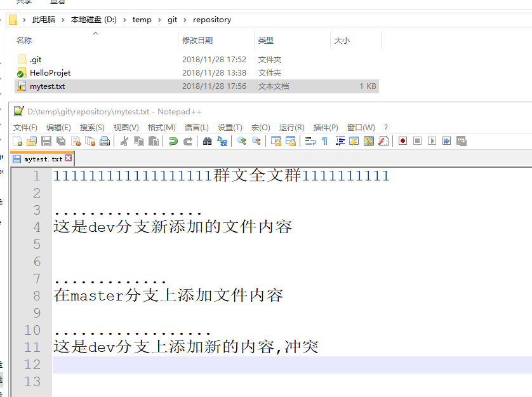532x397 pixels.
Task: Navigate to temp folder breadcrumb
Action: point(142,20)
